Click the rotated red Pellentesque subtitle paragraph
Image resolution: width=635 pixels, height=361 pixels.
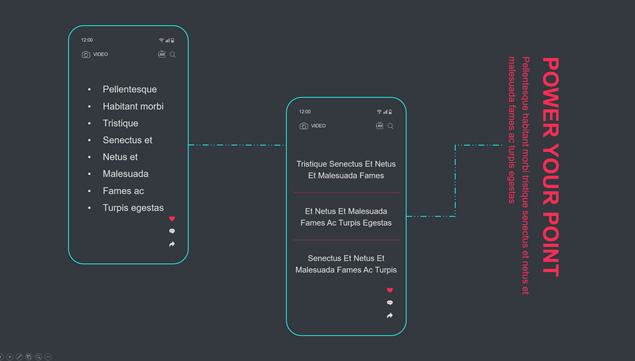[519, 175]
